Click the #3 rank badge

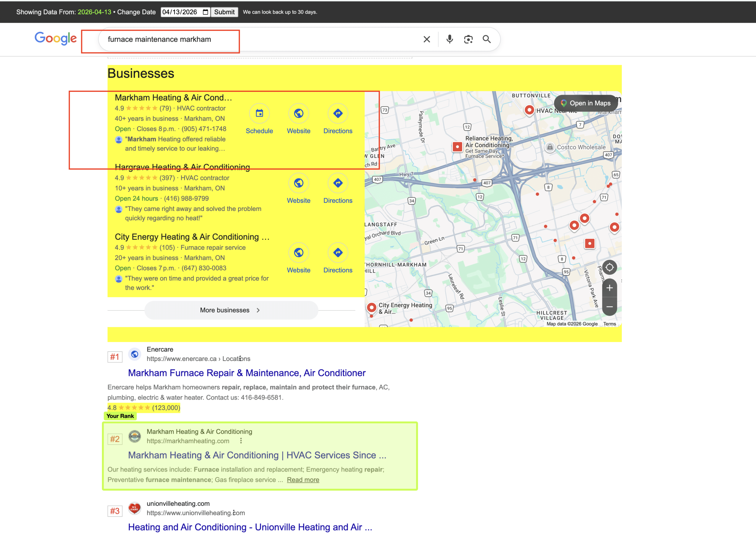pyautogui.click(x=115, y=511)
